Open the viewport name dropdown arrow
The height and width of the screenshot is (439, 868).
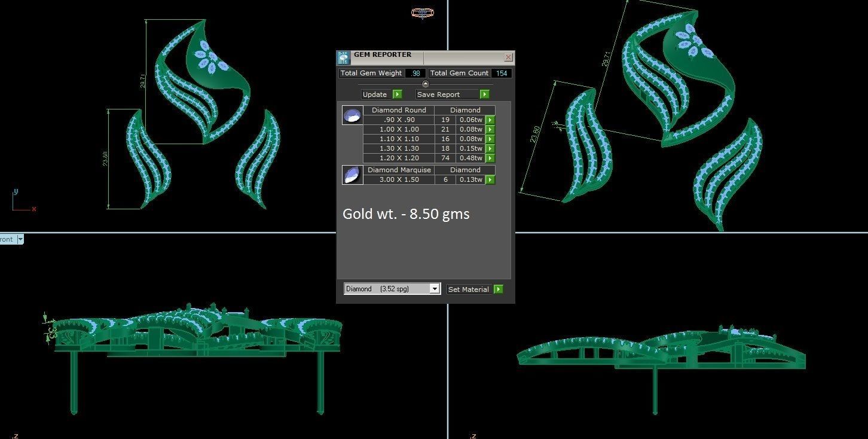pyautogui.click(x=20, y=239)
